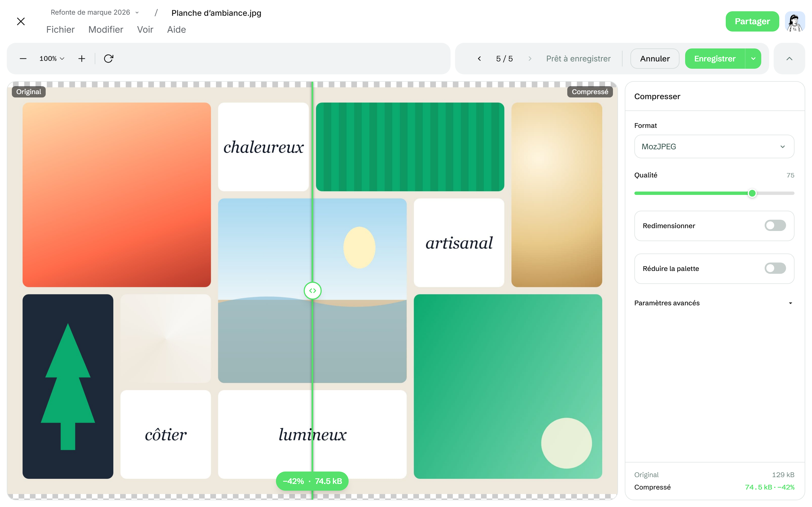Open the MozJPEG format dropdown
This screenshot has height=507, width=812.
714,146
